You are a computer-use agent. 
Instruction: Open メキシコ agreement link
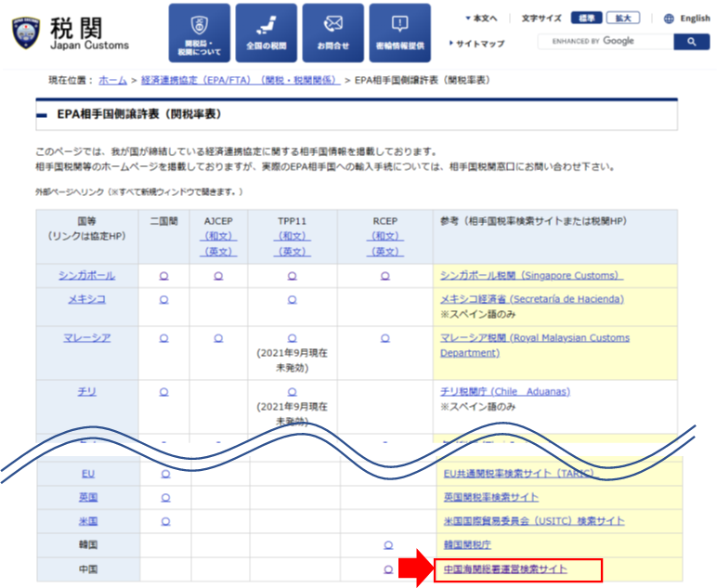[87, 299]
